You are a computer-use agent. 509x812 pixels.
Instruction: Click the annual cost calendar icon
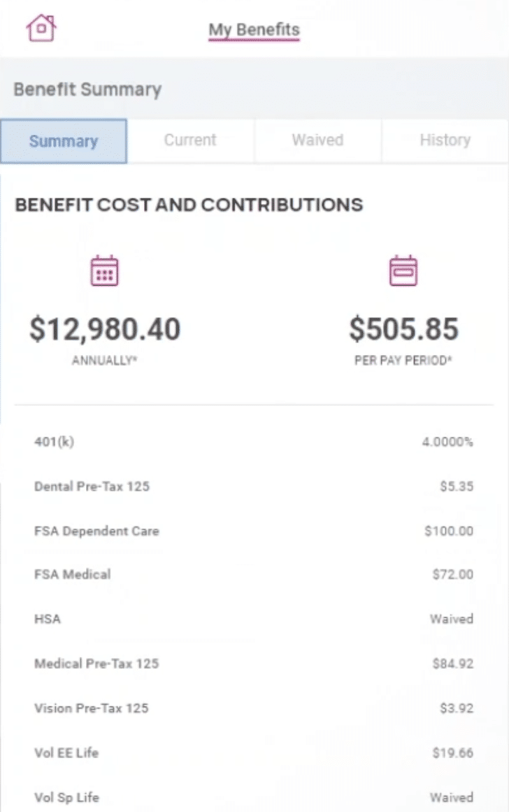pyautogui.click(x=105, y=270)
